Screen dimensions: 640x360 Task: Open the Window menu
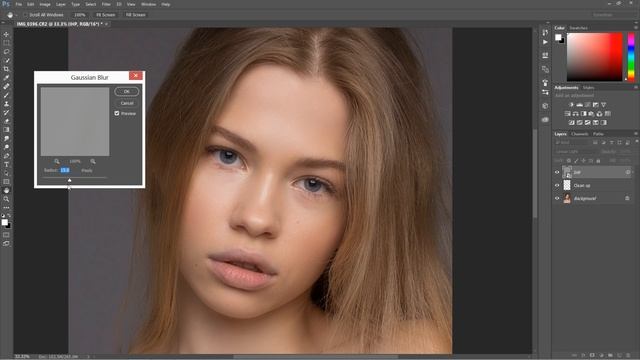[x=149, y=4]
